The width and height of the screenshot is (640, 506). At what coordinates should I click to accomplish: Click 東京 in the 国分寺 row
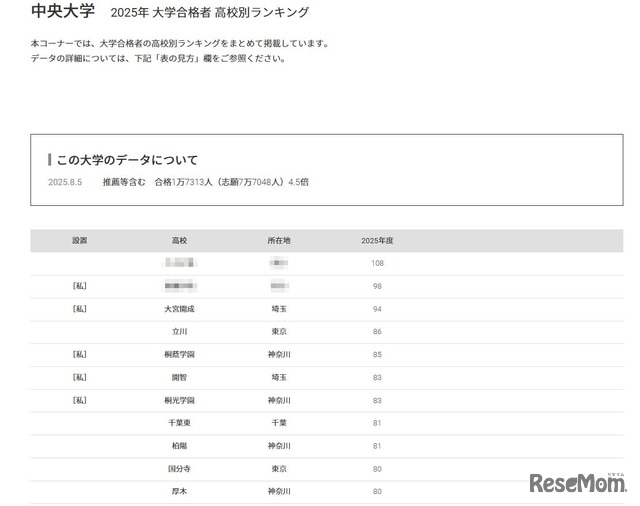tap(279, 468)
